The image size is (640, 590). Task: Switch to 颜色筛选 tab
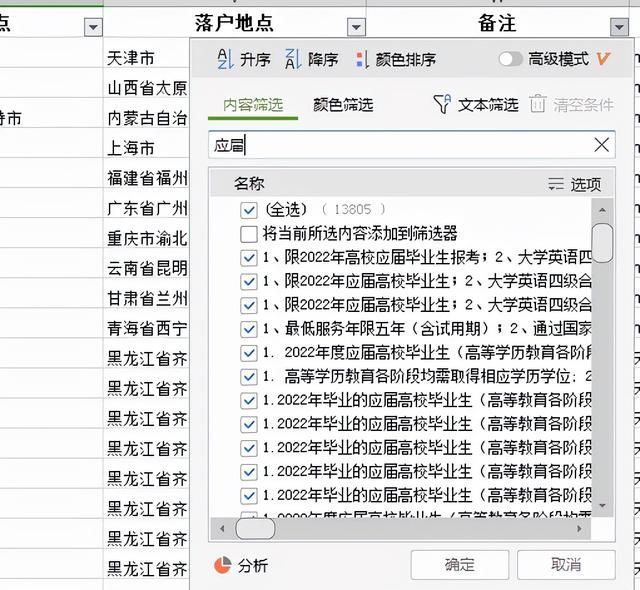(343, 105)
